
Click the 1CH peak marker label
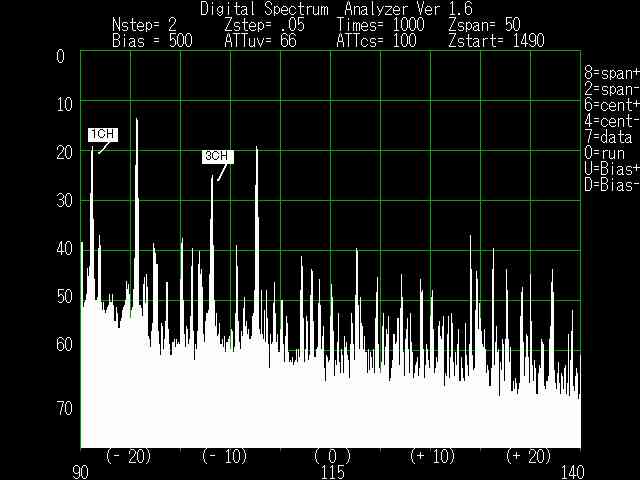point(103,135)
